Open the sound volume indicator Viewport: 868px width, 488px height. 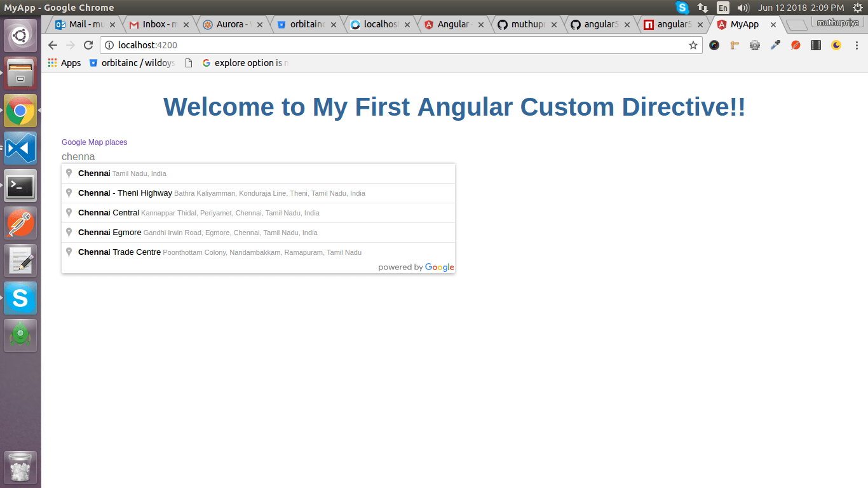click(x=743, y=8)
